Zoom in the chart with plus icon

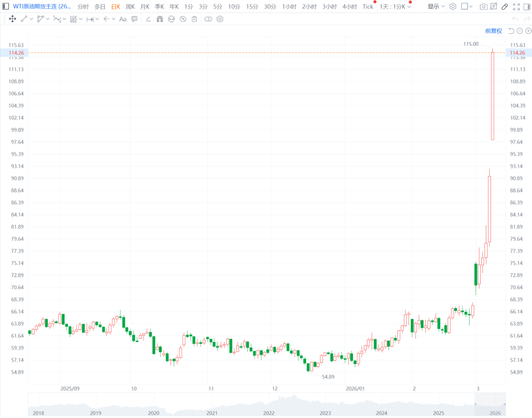[x=528, y=31]
